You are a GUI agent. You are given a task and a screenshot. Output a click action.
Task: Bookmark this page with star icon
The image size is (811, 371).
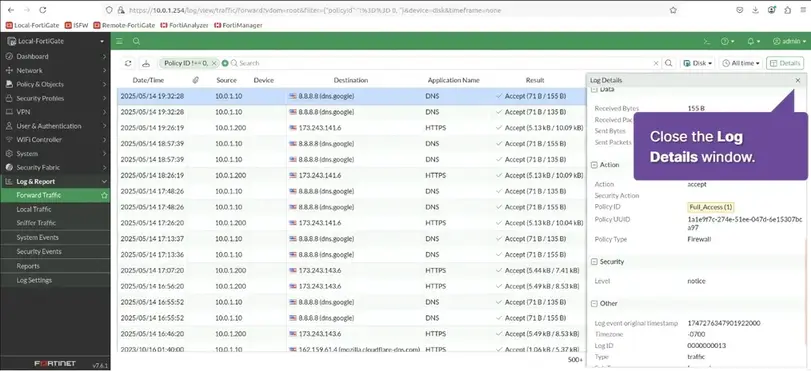pos(673,10)
